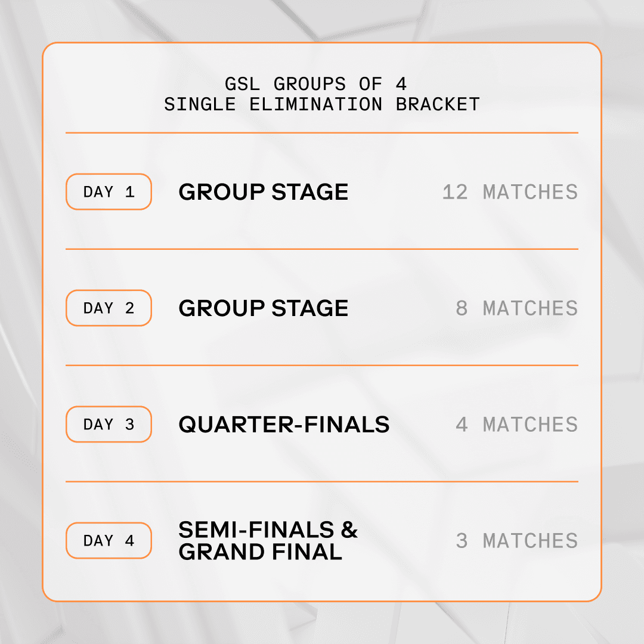Viewport: 644px width, 644px height.
Task: Click the SEMI-FINALS & GRAND FINAL heading
Action: coord(268,540)
